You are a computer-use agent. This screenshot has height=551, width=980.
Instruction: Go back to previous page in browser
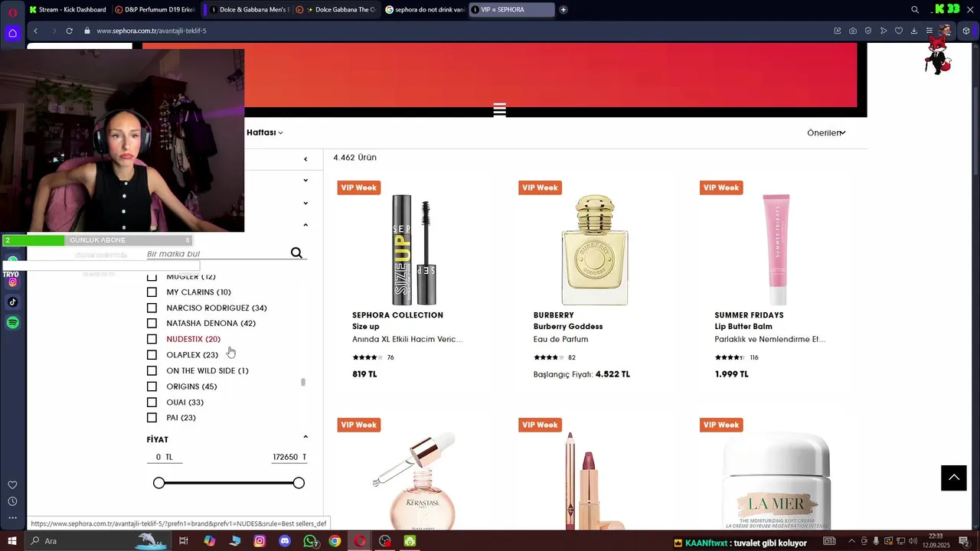click(x=35, y=31)
